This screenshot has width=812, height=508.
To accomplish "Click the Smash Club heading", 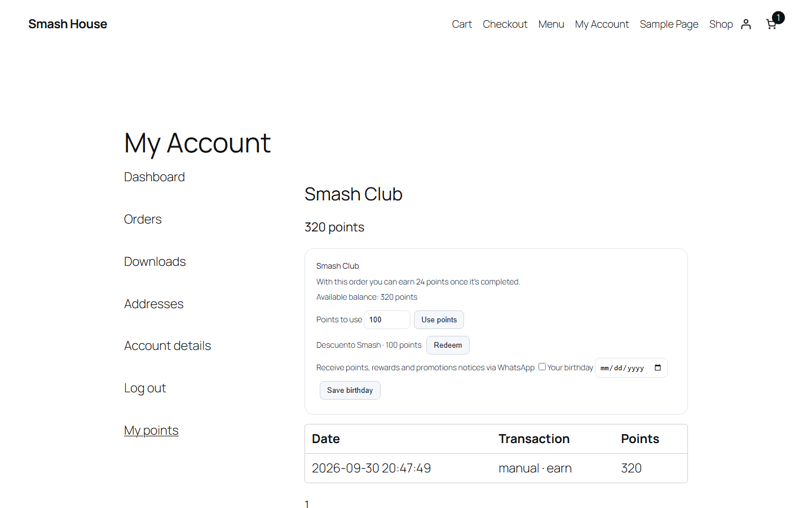I will tap(354, 194).
